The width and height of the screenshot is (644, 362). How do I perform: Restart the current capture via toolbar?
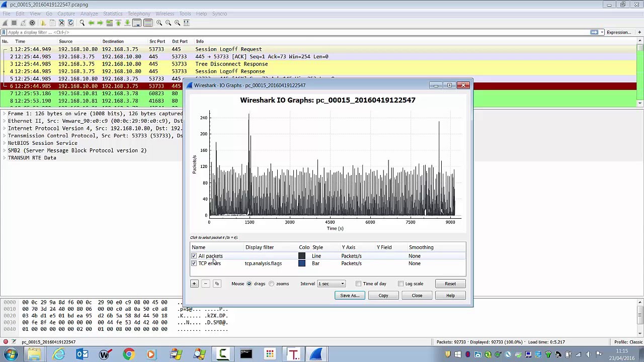[23, 23]
